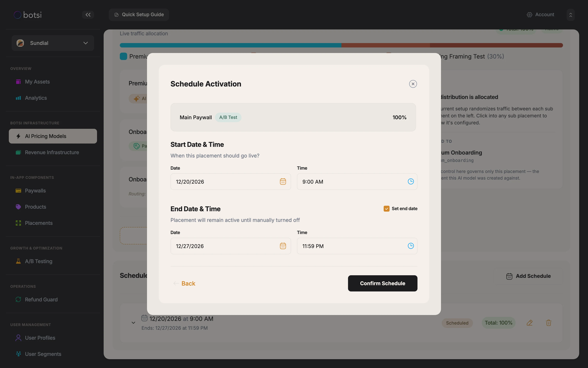The image size is (588, 368).
Task: Click the Total: 100% badge in schedule row
Action: pos(498,323)
